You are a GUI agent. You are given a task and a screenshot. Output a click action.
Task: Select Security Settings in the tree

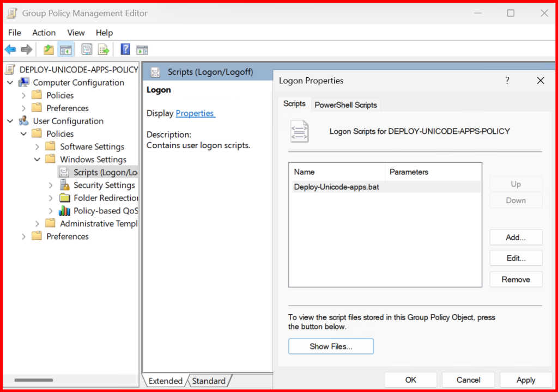104,185
